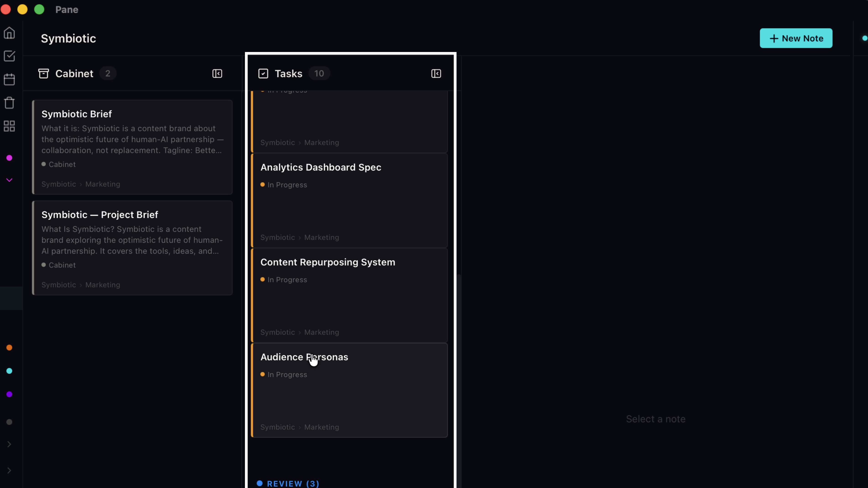Open the Content Repurposing System task
The width and height of the screenshot is (868, 488).
tap(349, 295)
